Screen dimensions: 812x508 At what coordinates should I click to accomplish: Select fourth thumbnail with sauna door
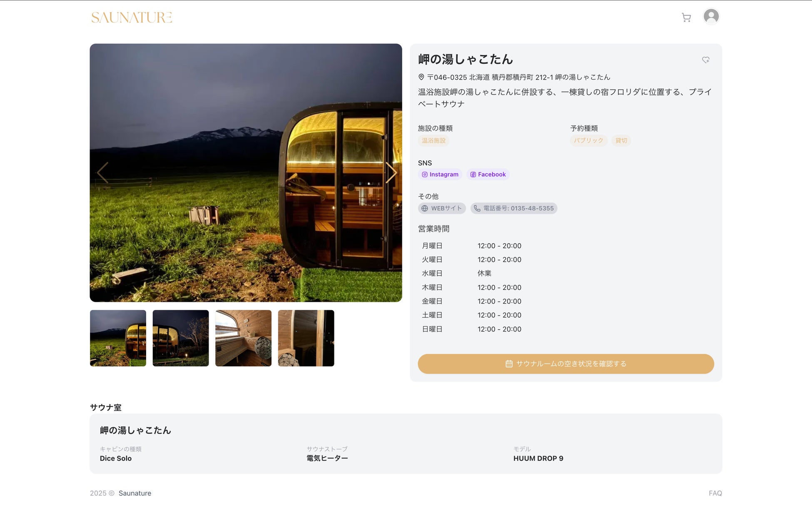(306, 338)
